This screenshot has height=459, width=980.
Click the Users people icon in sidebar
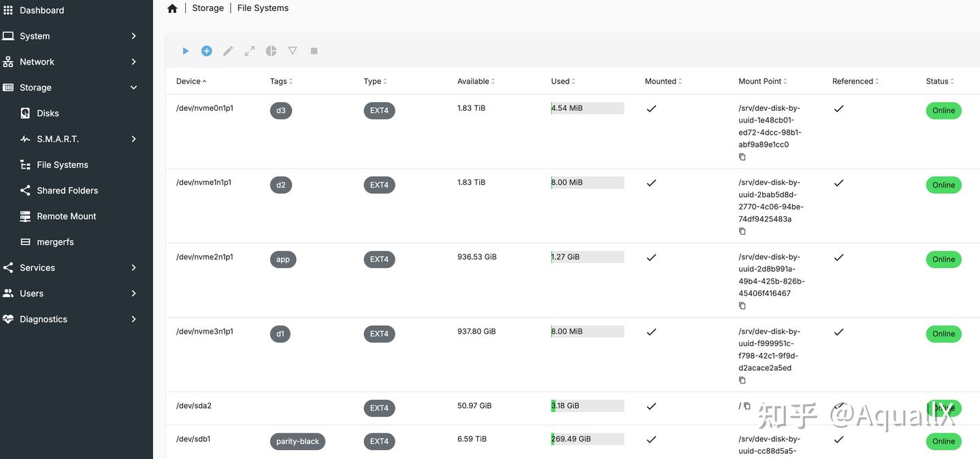point(8,294)
